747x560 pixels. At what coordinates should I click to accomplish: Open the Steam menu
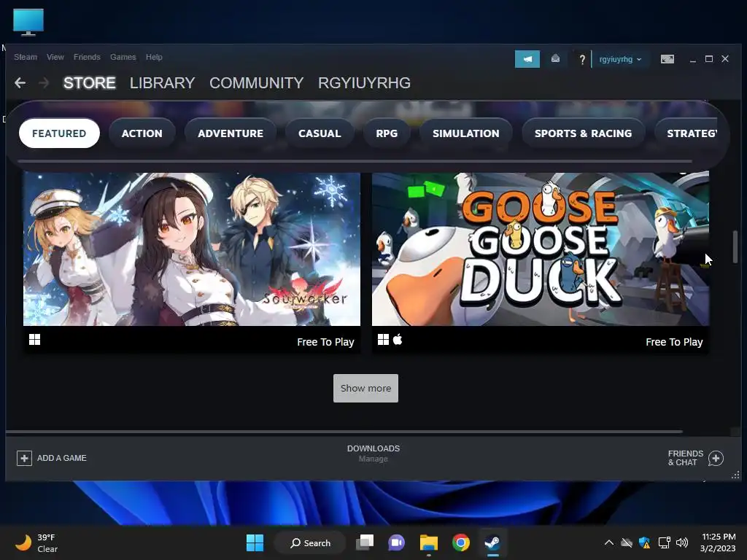pyautogui.click(x=26, y=57)
